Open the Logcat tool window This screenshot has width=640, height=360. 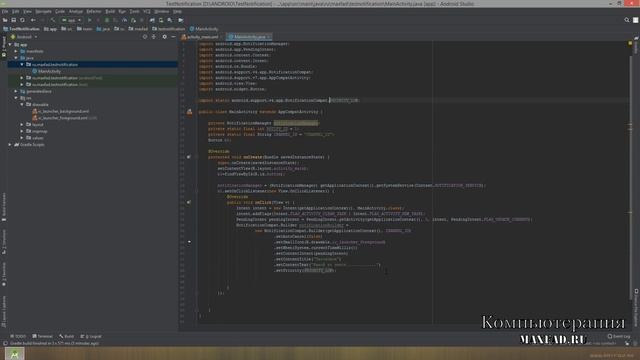click(x=91, y=336)
